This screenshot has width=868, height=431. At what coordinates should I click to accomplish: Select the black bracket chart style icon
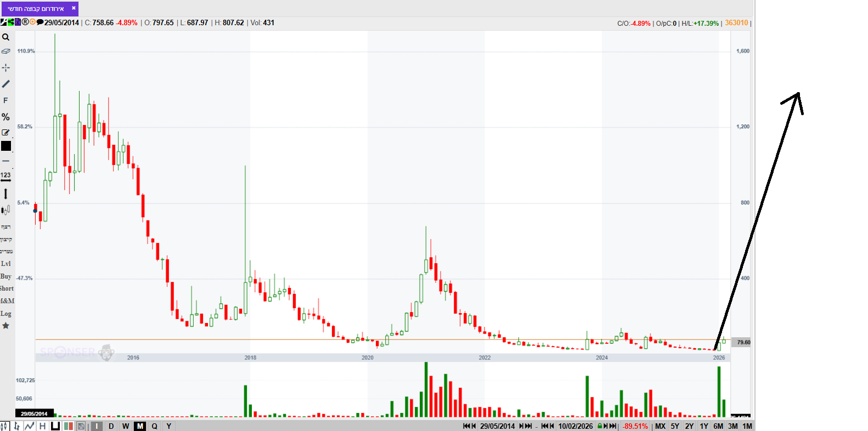point(55,426)
